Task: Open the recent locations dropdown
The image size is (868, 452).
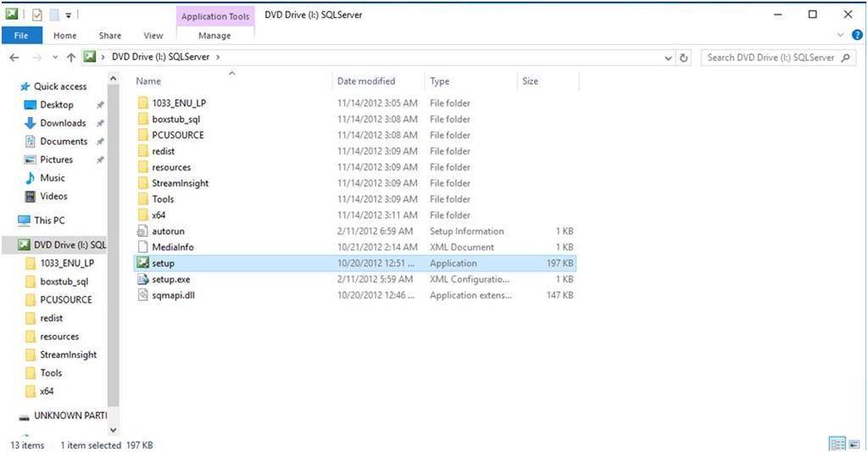Action: [55, 57]
